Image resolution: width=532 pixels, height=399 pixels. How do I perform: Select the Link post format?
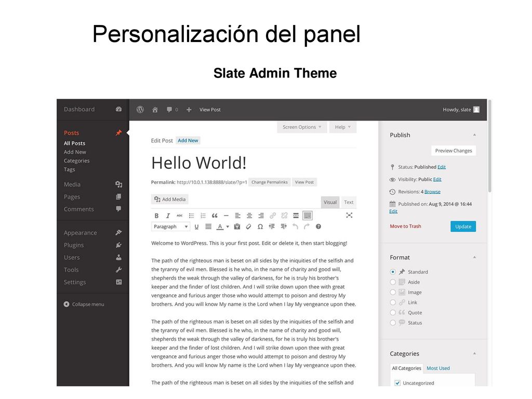pos(393,302)
